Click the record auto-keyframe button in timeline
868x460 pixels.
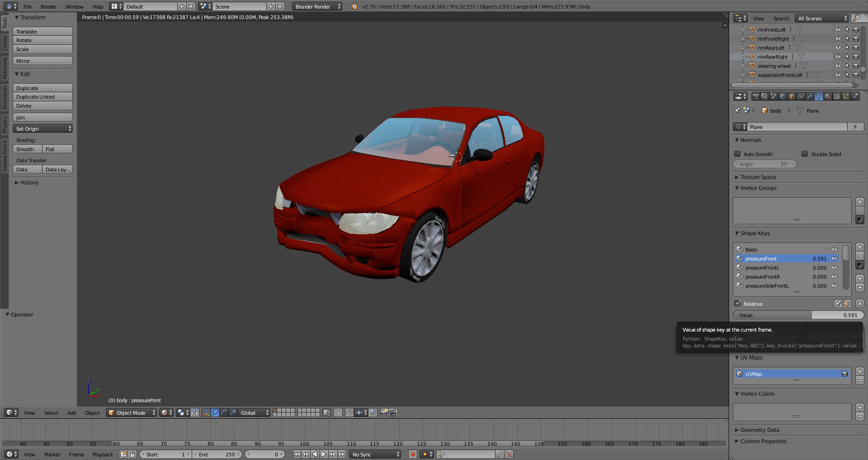pyautogui.click(x=412, y=454)
